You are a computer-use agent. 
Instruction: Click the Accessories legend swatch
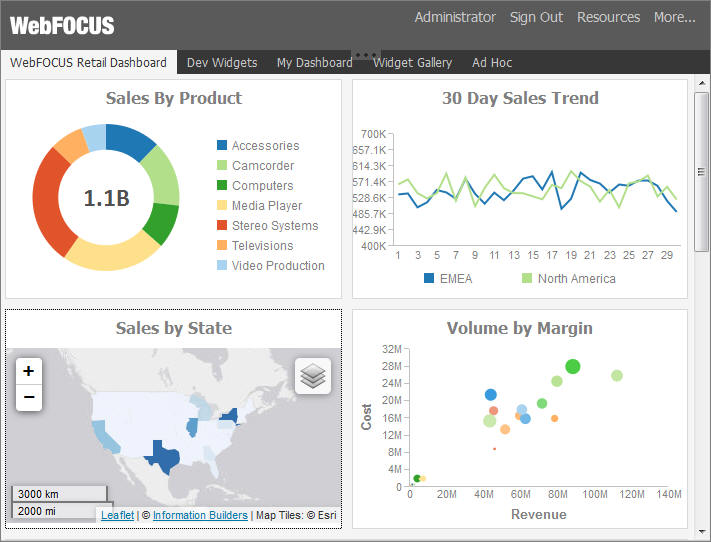[222, 145]
